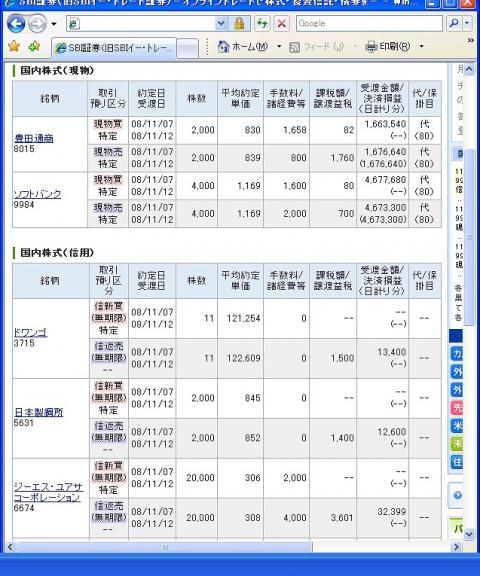Click the 3715 stock code

point(24,343)
